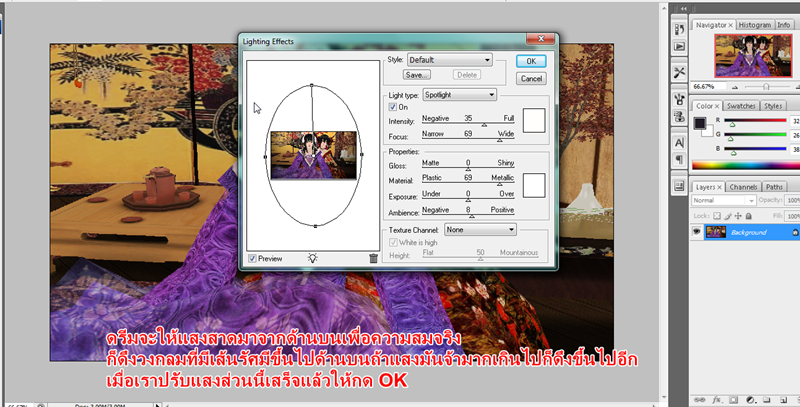Open the Normal blend mode dropdown
800x407 pixels.
tap(723, 200)
